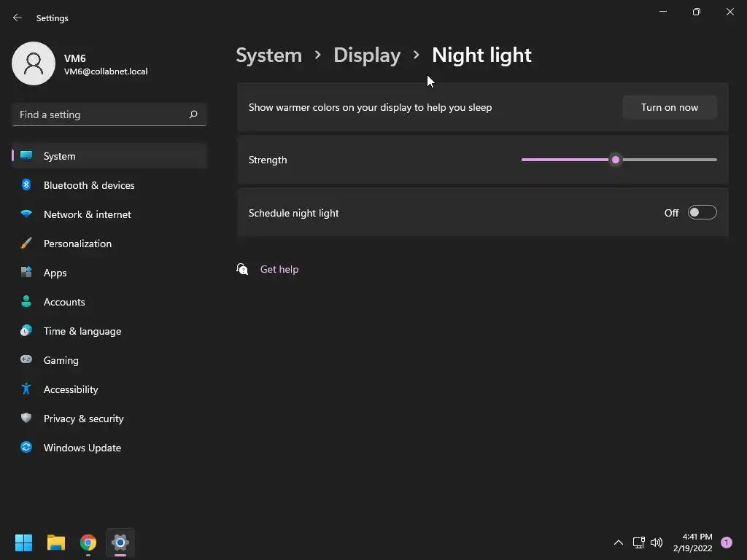Open the Get help link
747x560 pixels.
tap(279, 269)
